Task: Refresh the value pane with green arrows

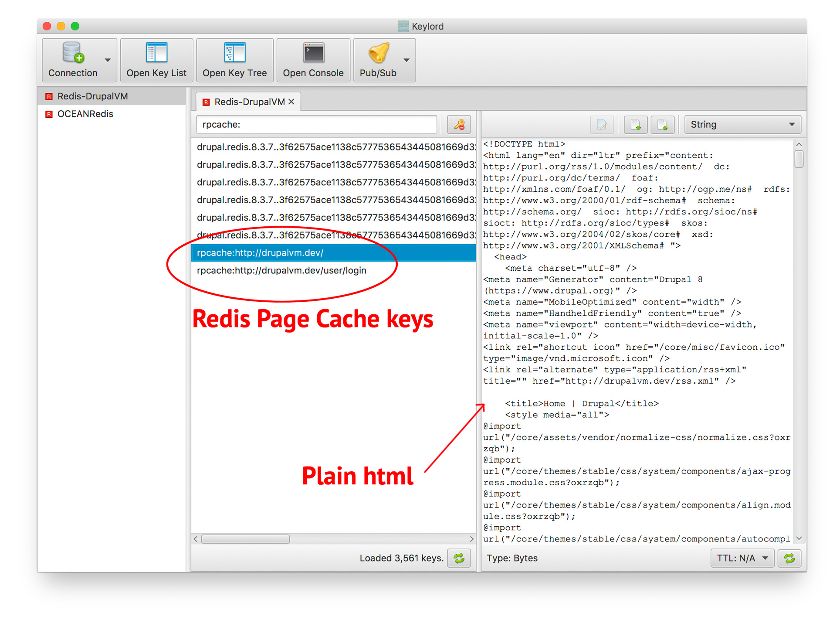Action: [789, 559]
